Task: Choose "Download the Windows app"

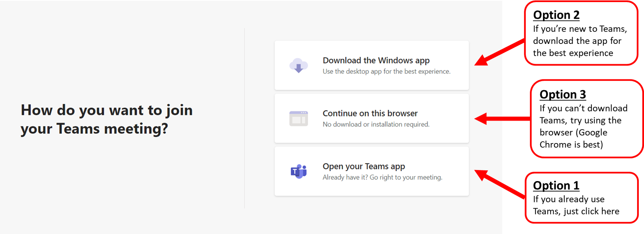Action: (x=372, y=65)
